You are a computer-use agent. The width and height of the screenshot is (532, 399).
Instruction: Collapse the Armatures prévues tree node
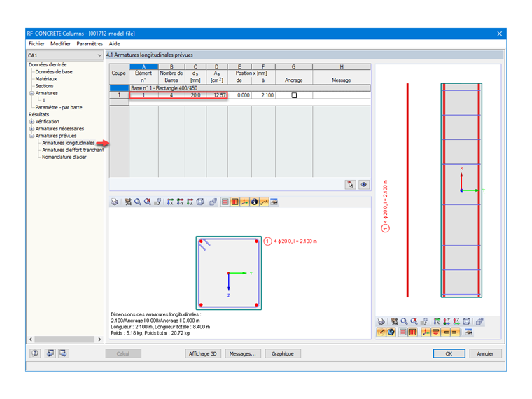31,136
